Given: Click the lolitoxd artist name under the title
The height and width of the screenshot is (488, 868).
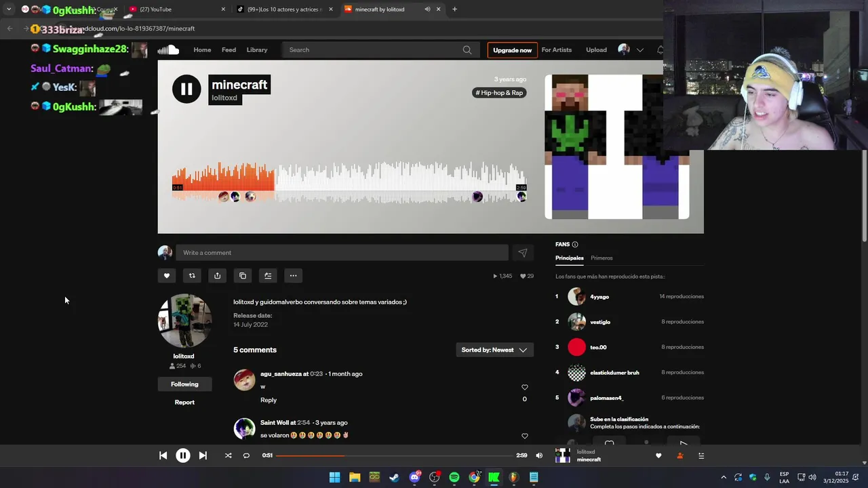Looking at the screenshot, I should pos(224,98).
